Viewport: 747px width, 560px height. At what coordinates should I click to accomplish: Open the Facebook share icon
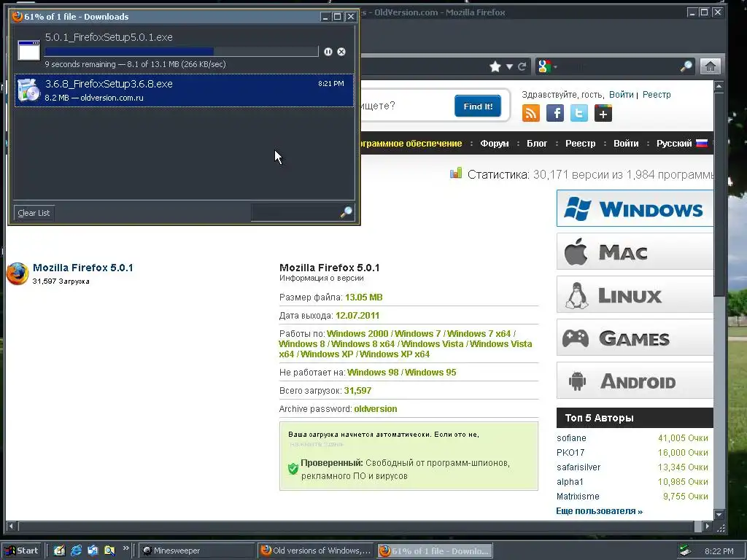(555, 113)
